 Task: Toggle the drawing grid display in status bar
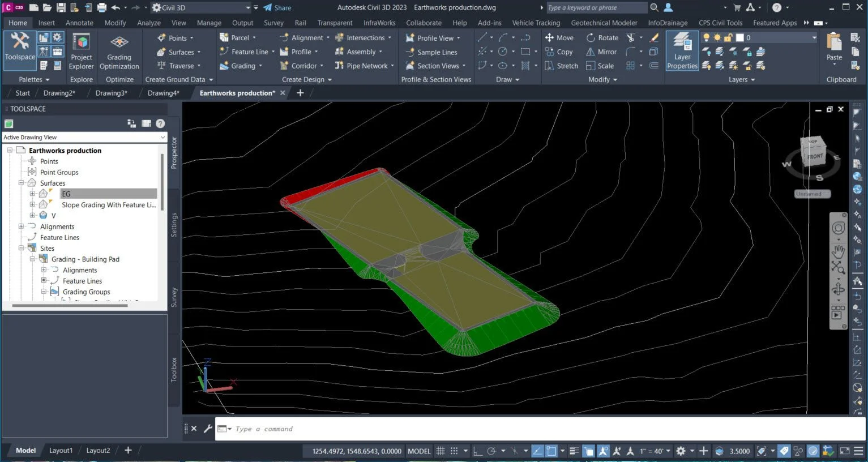coord(441,451)
